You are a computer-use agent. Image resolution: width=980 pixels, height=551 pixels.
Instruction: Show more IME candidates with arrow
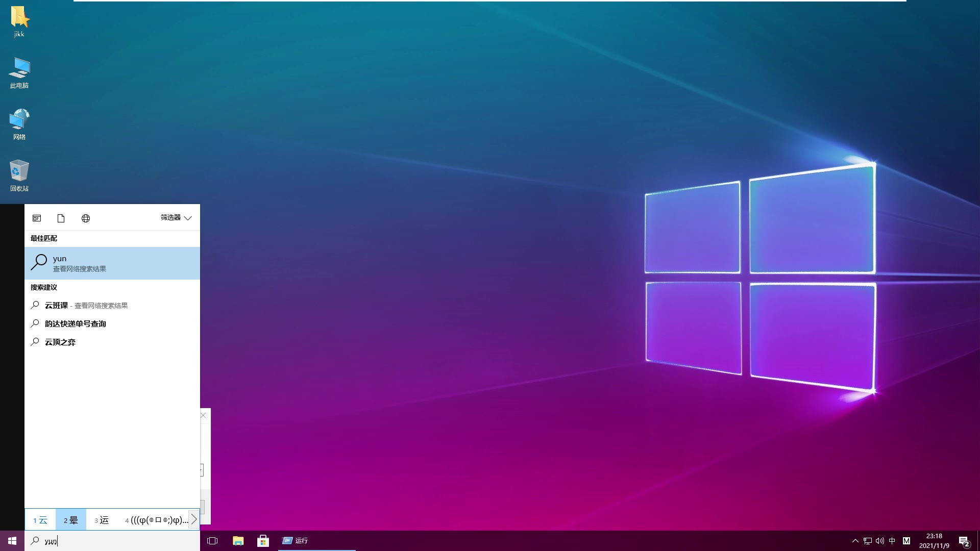(194, 520)
